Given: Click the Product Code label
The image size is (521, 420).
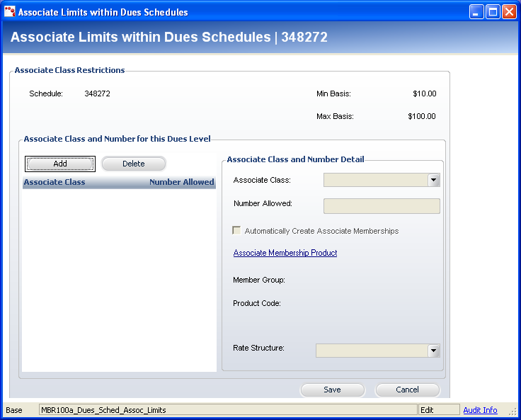Looking at the screenshot, I should [257, 303].
